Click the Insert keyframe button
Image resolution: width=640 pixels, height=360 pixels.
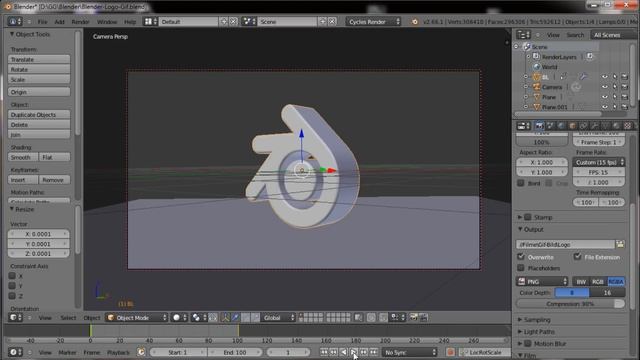tap(23, 180)
